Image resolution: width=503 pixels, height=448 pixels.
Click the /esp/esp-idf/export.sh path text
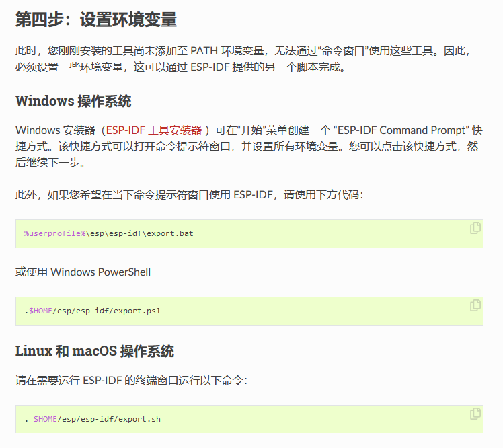pyautogui.click(x=109, y=419)
